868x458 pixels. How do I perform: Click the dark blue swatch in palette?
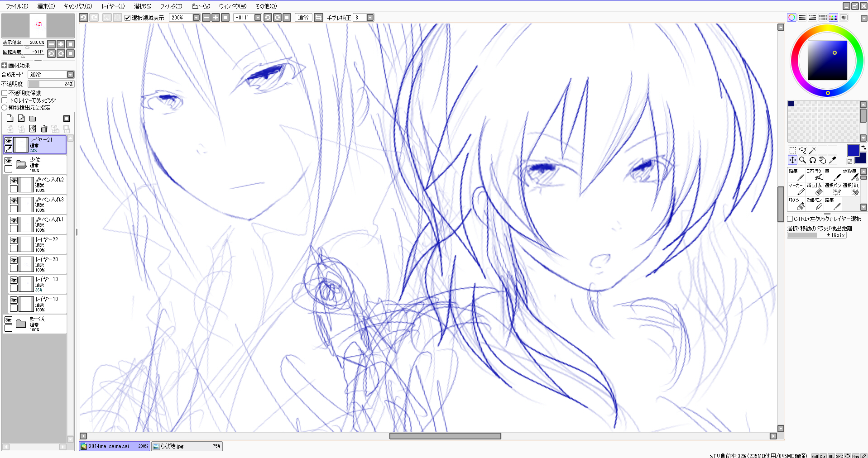pyautogui.click(x=791, y=104)
